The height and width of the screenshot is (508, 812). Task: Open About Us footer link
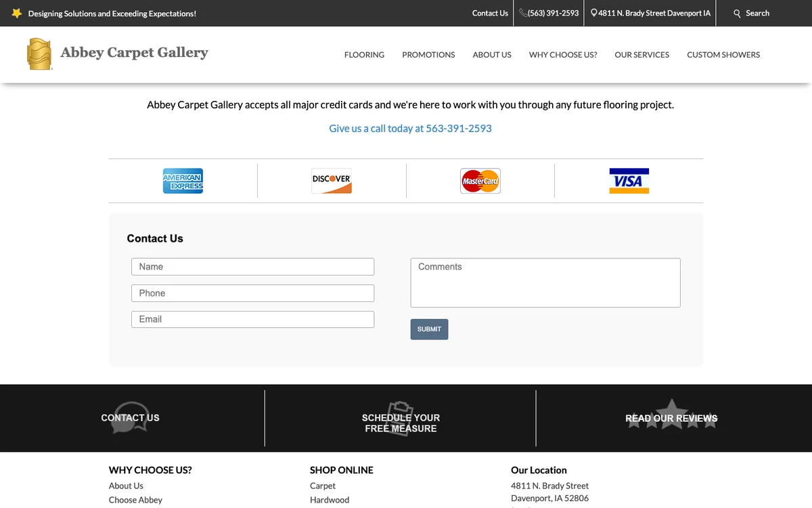point(126,486)
